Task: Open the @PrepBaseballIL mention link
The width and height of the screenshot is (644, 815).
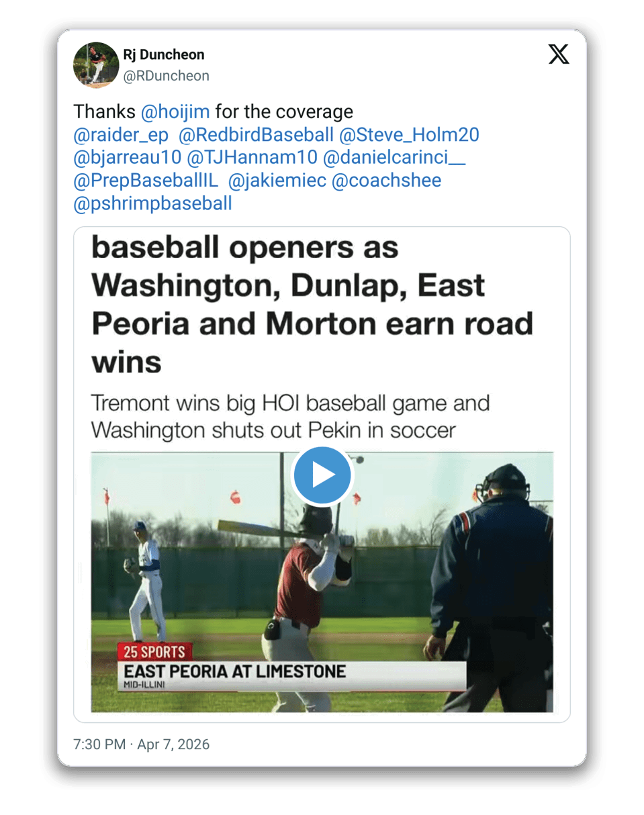Action: [146, 180]
